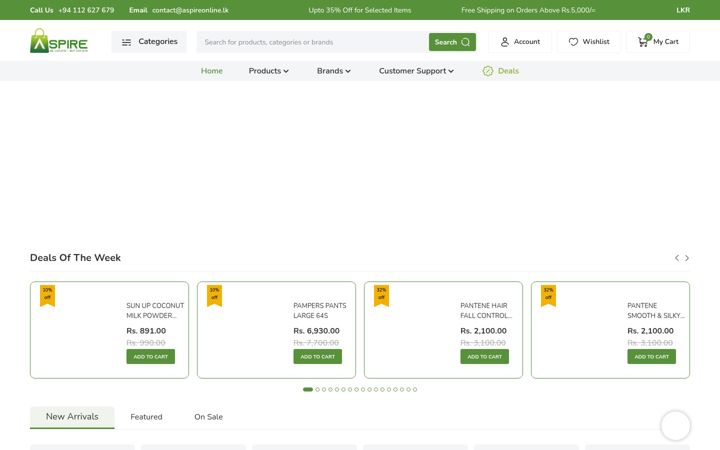The width and height of the screenshot is (720, 450).
Task: Click the Rs. 891.00 price
Action: [146, 331]
